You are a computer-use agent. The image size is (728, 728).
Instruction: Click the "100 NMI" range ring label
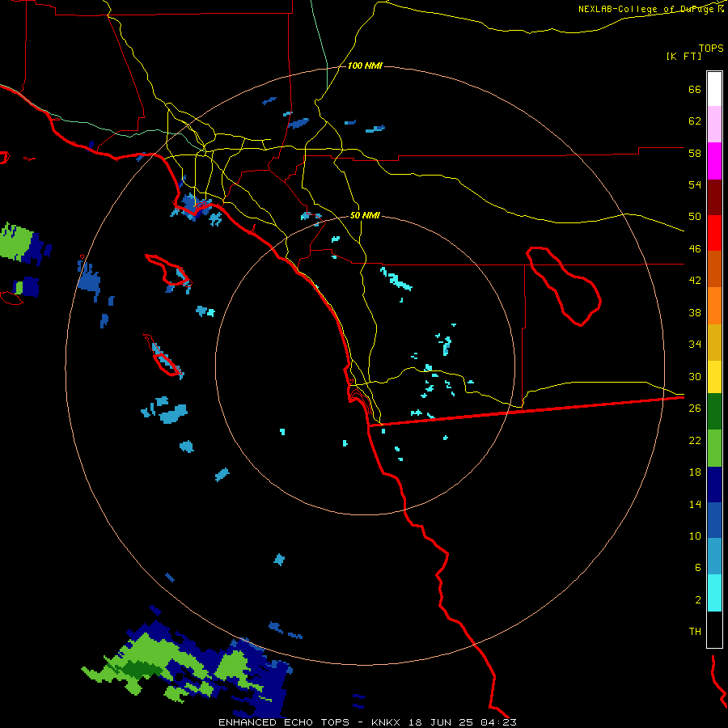[x=365, y=66]
